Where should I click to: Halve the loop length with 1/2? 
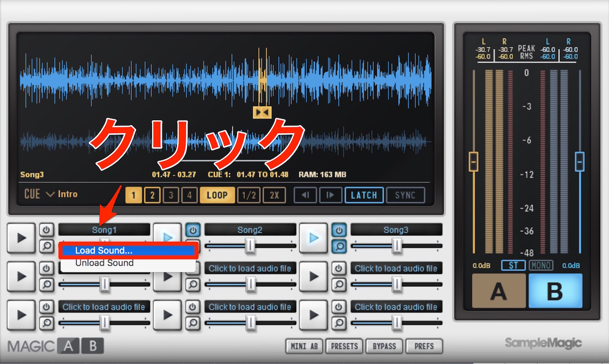tap(249, 195)
